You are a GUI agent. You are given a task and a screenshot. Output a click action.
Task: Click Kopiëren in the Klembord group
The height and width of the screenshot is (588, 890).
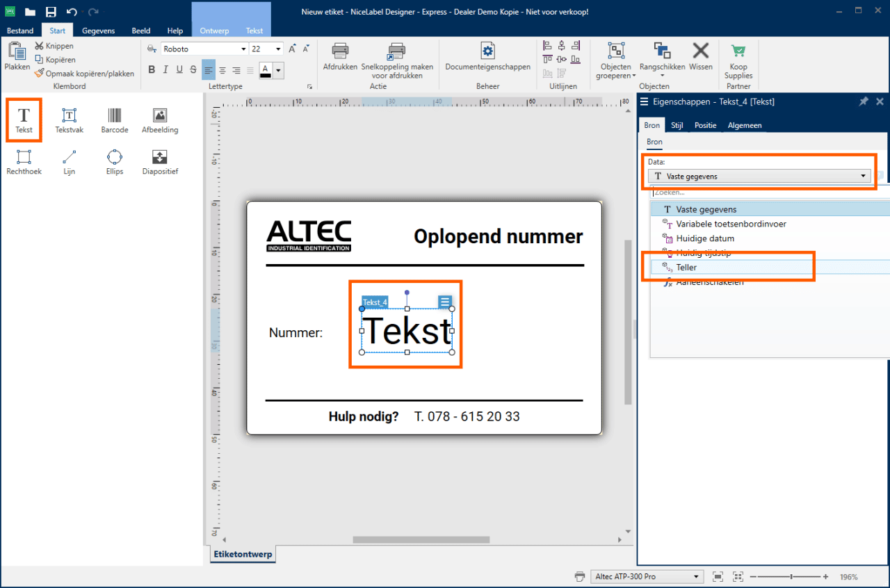[x=55, y=60]
